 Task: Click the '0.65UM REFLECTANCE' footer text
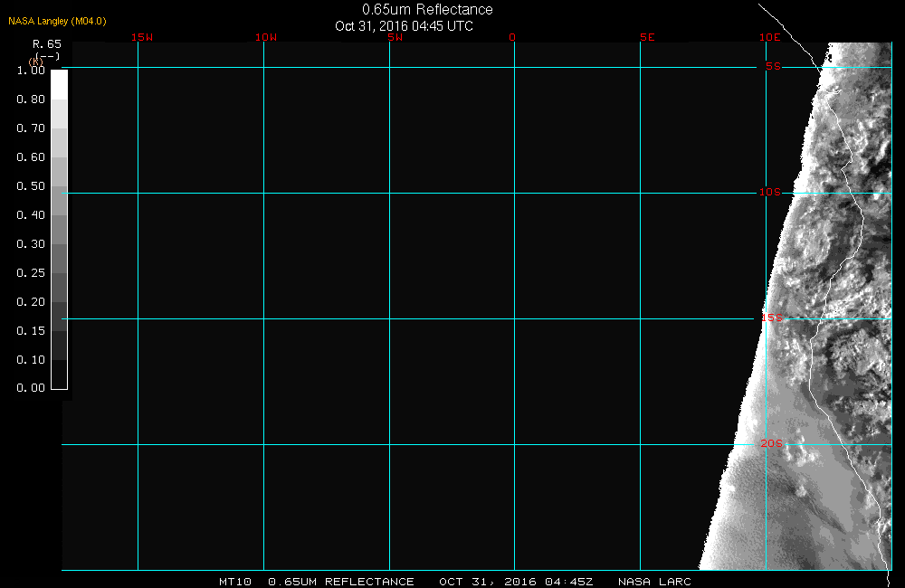point(341,582)
